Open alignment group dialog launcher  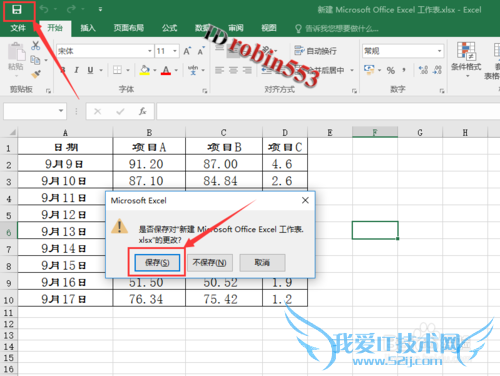pos(354,90)
